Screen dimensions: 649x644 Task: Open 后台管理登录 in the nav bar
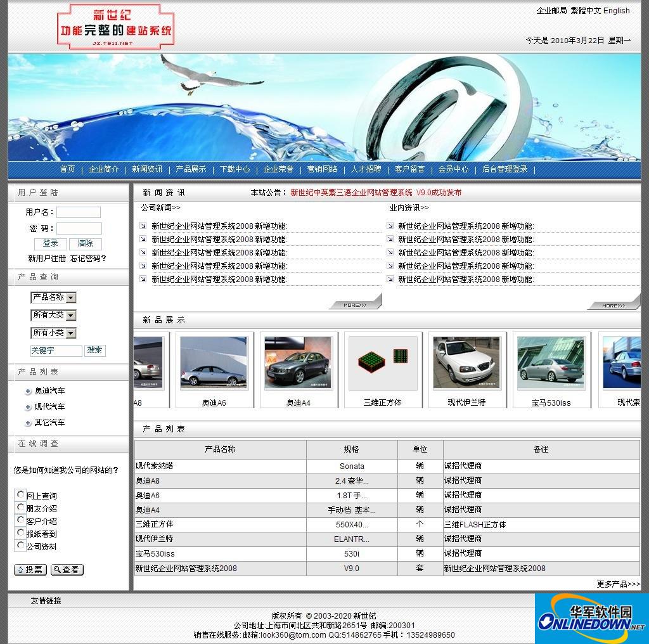[x=505, y=169]
